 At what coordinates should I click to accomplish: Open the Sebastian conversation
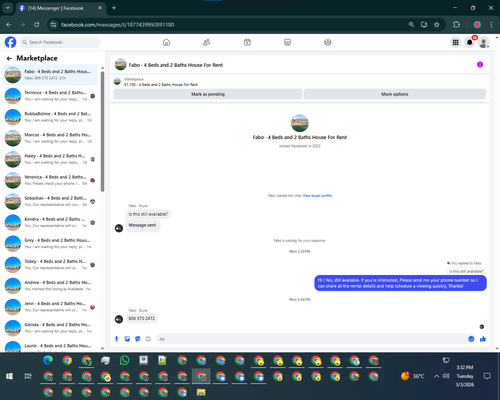tap(50, 201)
